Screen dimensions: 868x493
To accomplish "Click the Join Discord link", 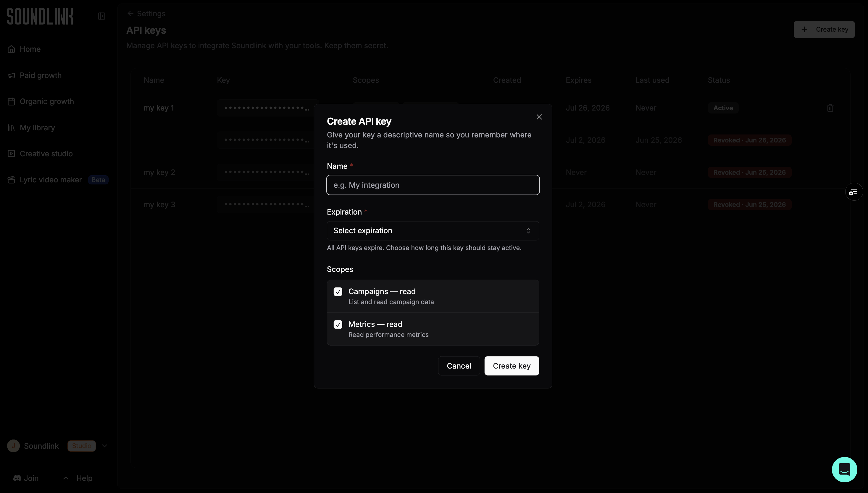I will point(26,478).
